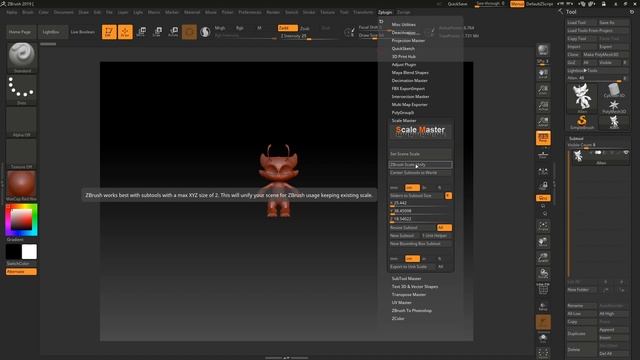Open the MatCap Red Wax material
Viewport: 640px width, 360px height.
coord(22,186)
